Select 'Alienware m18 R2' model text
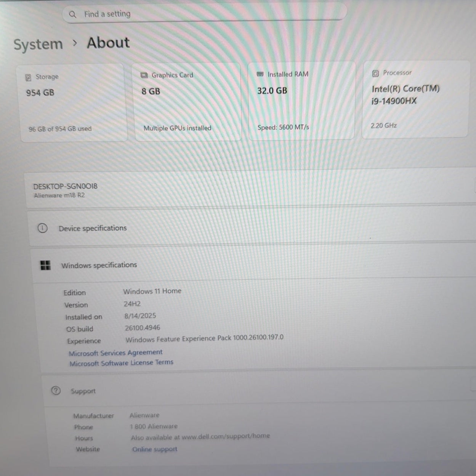The width and height of the screenshot is (476, 476). (x=59, y=196)
